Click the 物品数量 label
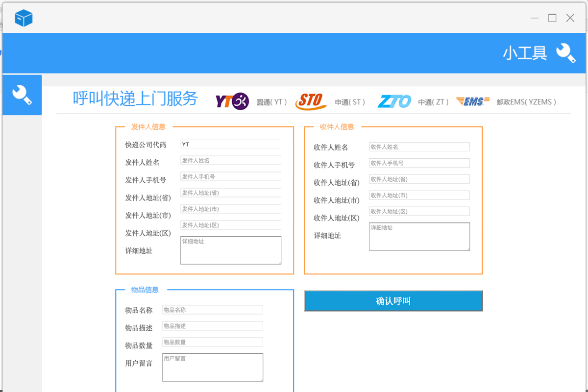 pyautogui.click(x=139, y=345)
